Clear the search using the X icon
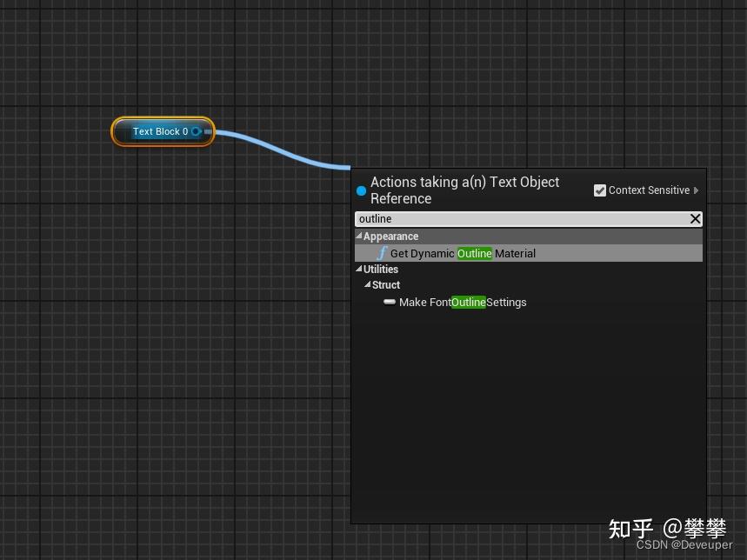Screen dimensions: 747x560 tap(694, 218)
